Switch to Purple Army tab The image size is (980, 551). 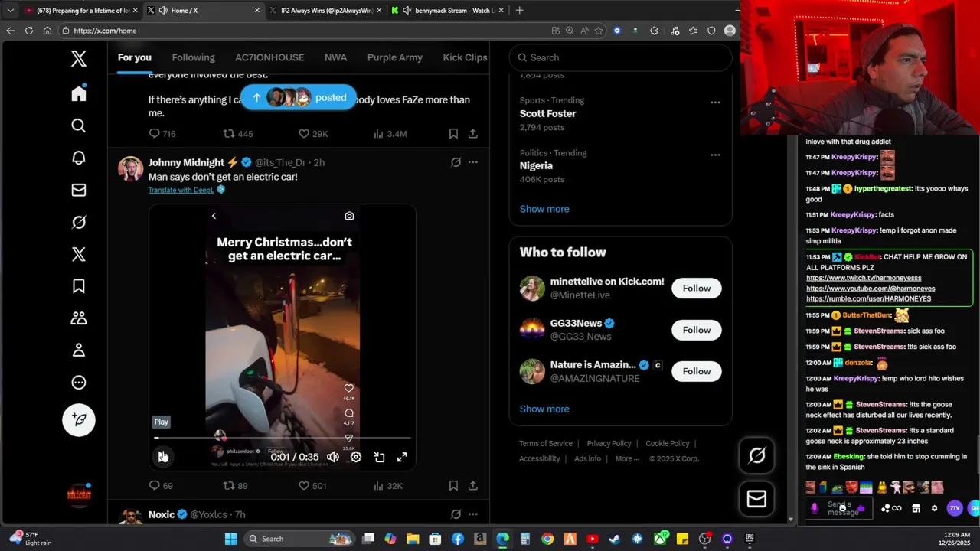pyautogui.click(x=395, y=57)
